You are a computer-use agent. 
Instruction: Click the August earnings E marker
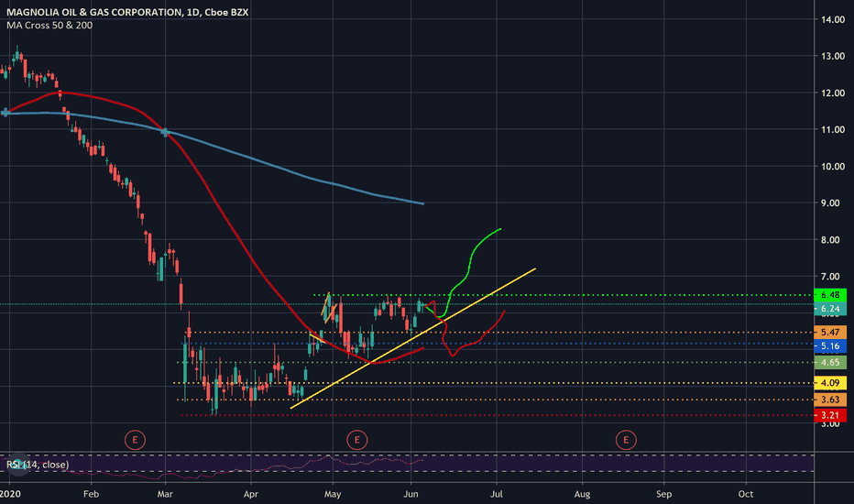point(626,440)
